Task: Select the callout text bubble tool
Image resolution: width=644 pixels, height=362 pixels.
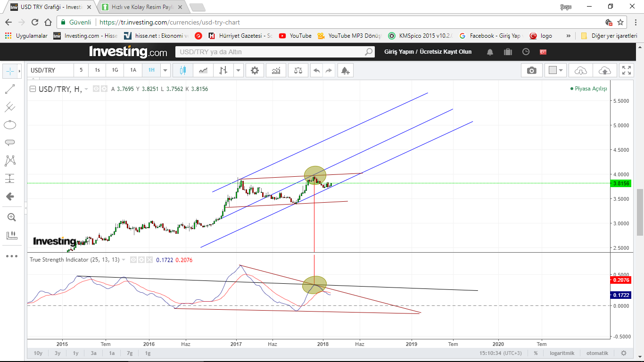Action: coord(10,142)
